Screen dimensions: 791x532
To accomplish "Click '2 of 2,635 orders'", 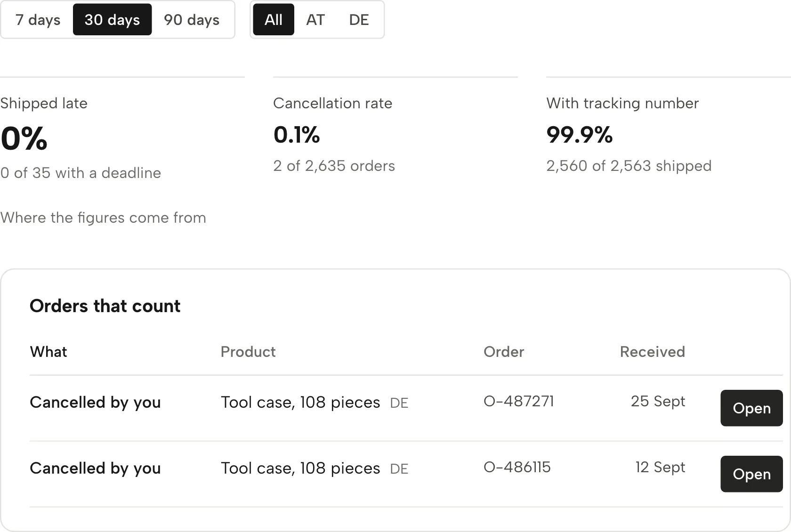I will click(x=334, y=166).
